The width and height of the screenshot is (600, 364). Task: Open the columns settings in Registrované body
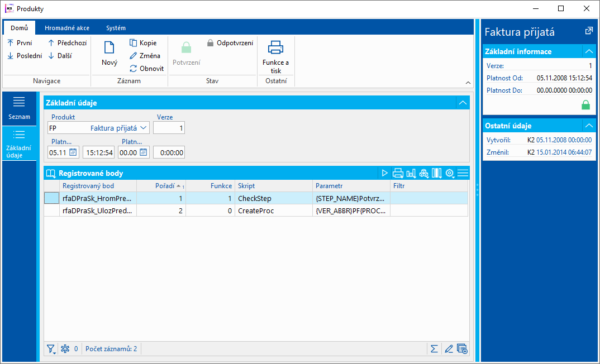pos(437,173)
